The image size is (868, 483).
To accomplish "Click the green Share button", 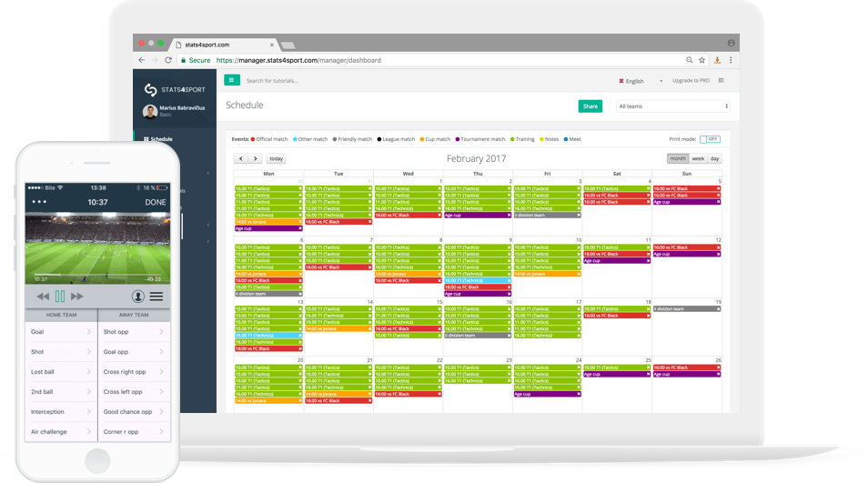I will pos(590,106).
